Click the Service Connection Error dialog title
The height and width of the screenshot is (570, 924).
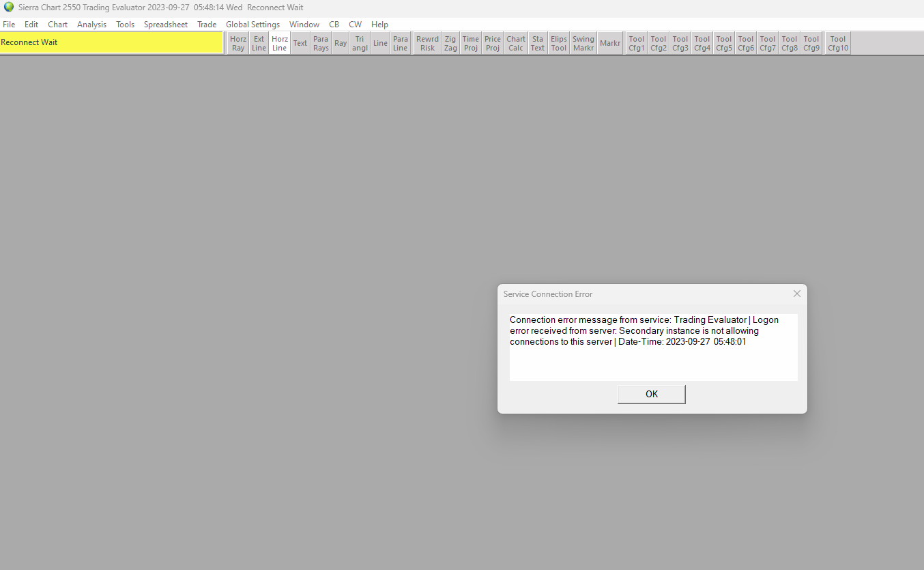pyautogui.click(x=548, y=294)
